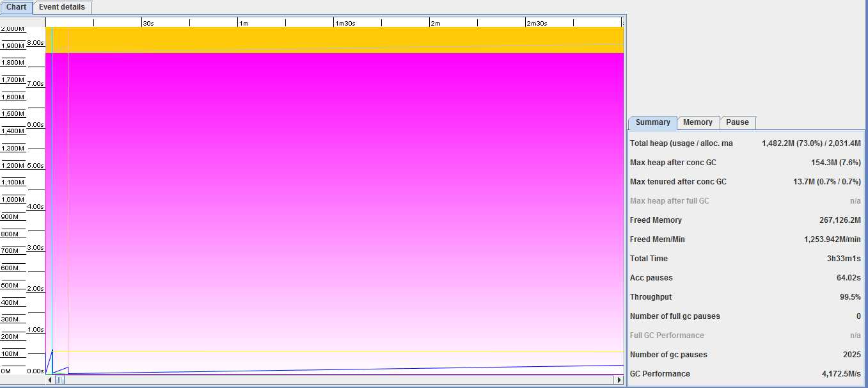Select the Summary tab

pyautogui.click(x=652, y=122)
